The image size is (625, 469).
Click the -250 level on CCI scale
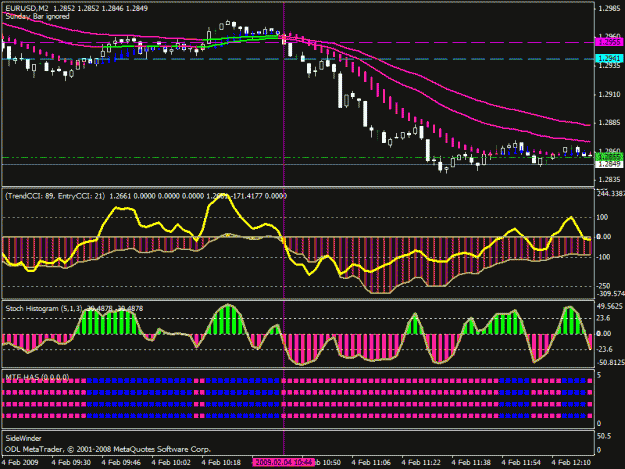(x=603, y=286)
